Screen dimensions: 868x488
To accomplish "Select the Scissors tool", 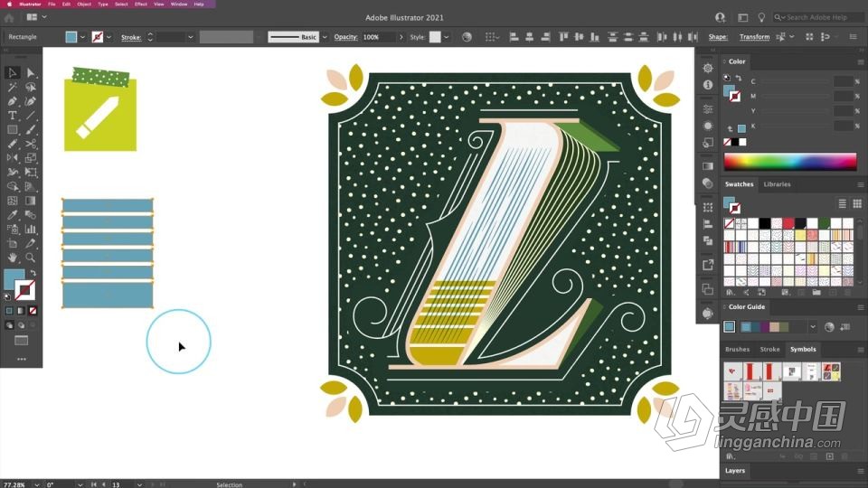I will click(x=31, y=144).
